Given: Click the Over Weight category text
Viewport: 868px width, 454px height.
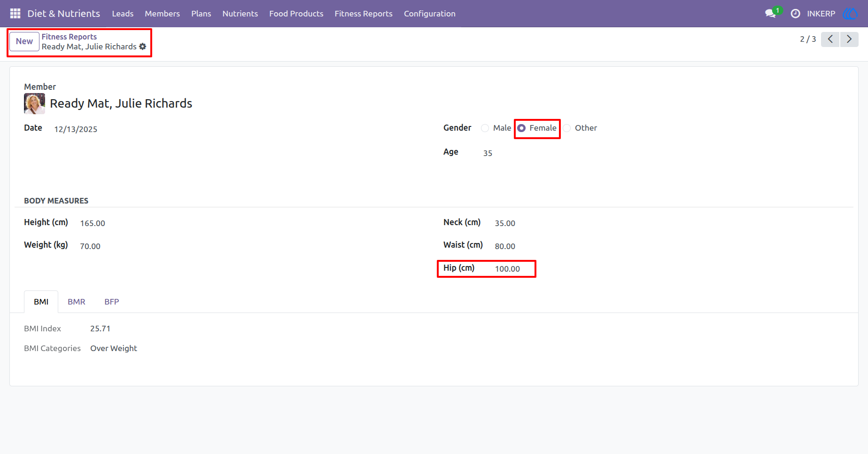Looking at the screenshot, I should click(x=114, y=348).
